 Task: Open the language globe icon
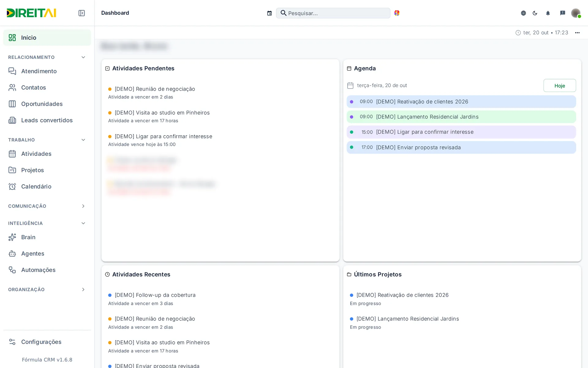523,13
